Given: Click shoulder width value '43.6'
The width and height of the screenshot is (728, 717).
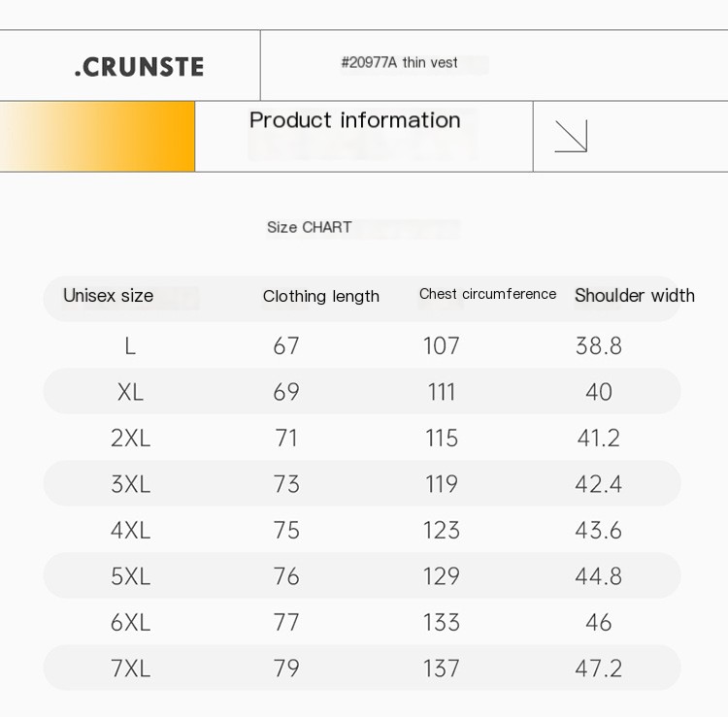Looking at the screenshot, I should click(x=599, y=530).
